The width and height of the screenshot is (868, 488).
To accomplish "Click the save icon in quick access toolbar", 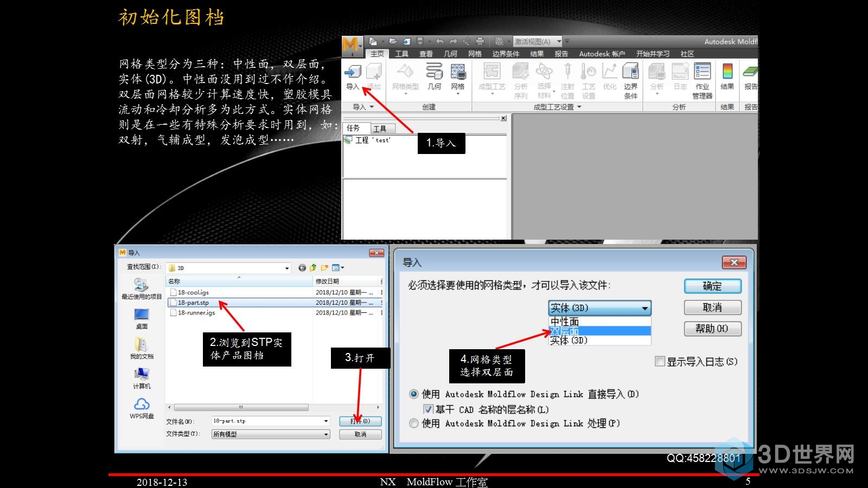I will 419,41.
